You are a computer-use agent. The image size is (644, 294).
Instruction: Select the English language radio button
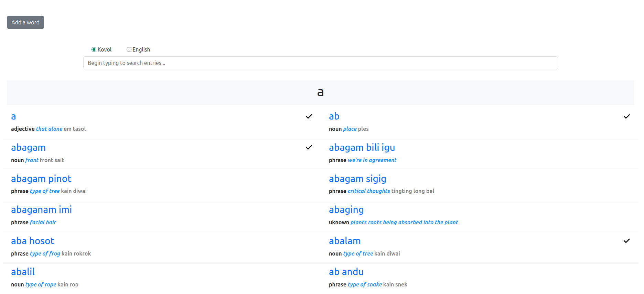pyautogui.click(x=129, y=49)
